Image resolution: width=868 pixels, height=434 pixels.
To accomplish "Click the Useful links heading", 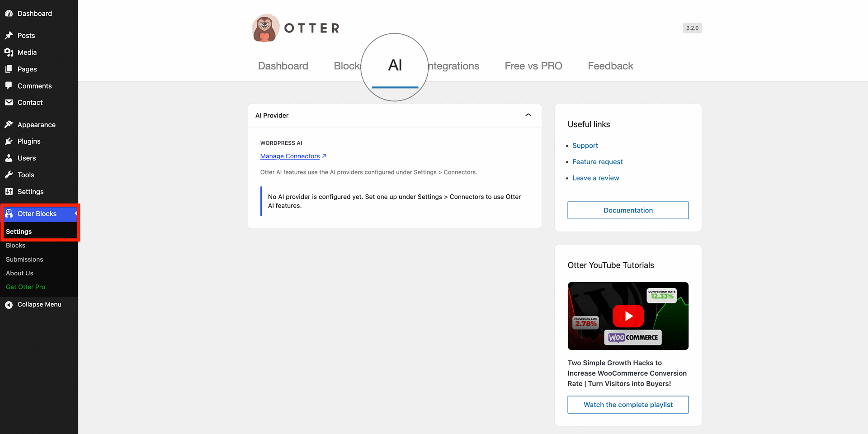I will (x=589, y=124).
